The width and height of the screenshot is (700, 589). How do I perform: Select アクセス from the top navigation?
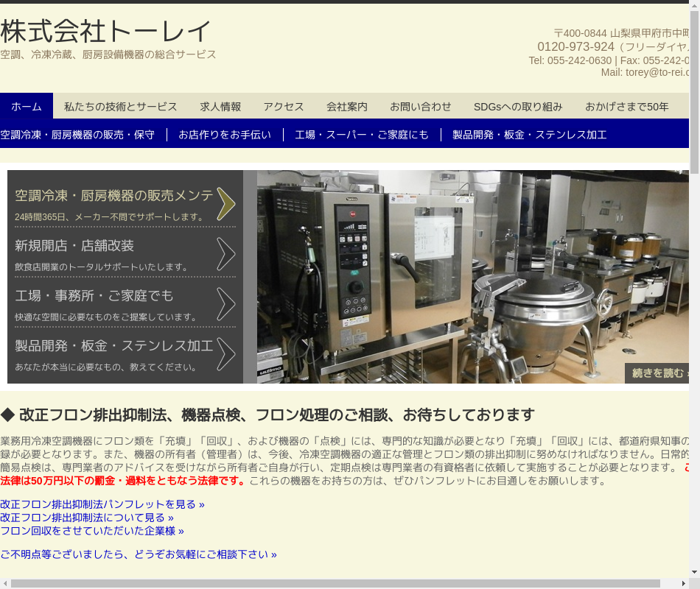coord(284,107)
